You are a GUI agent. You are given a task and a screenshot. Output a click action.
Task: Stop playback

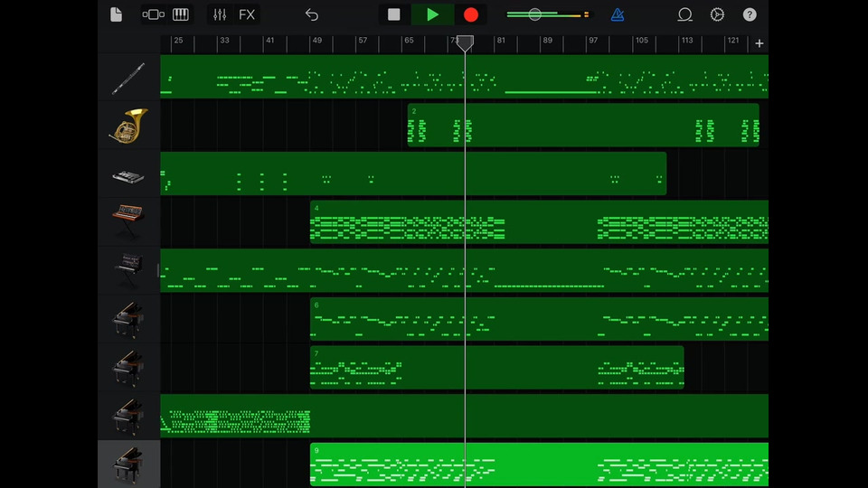[x=393, y=14]
